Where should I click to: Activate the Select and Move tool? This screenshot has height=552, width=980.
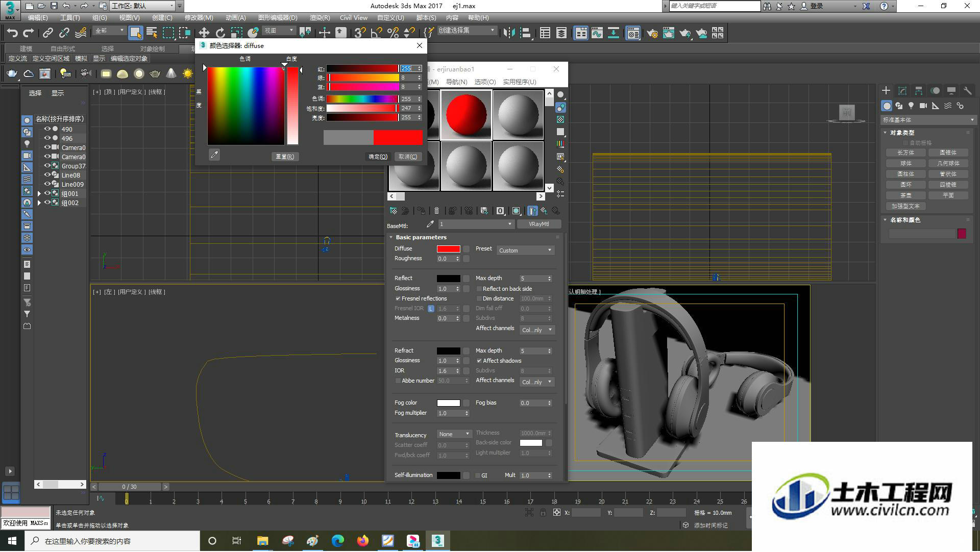point(204,33)
